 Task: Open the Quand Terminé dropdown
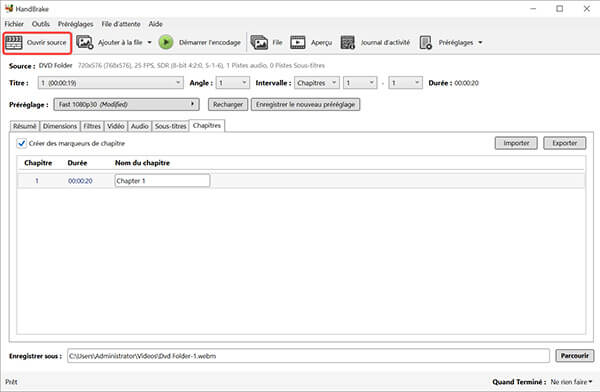(x=571, y=382)
